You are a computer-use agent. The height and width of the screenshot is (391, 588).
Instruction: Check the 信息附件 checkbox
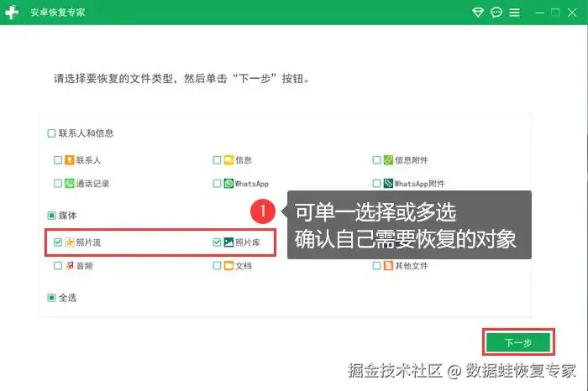coord(376,160)
